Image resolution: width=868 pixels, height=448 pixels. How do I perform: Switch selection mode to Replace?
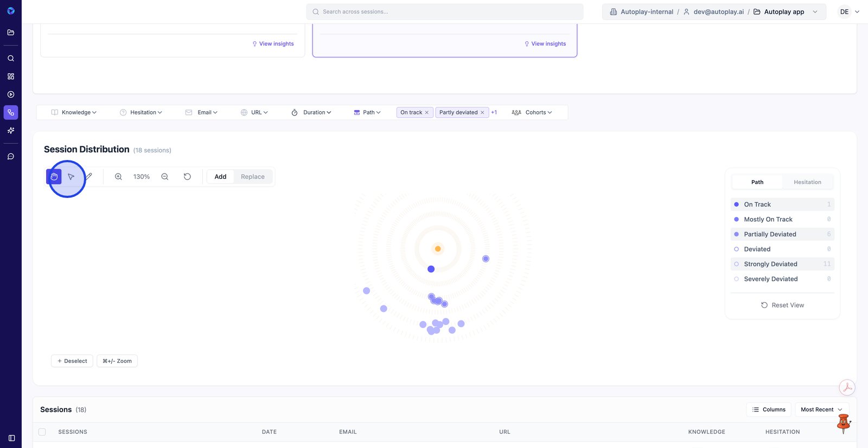pos(252,177)
